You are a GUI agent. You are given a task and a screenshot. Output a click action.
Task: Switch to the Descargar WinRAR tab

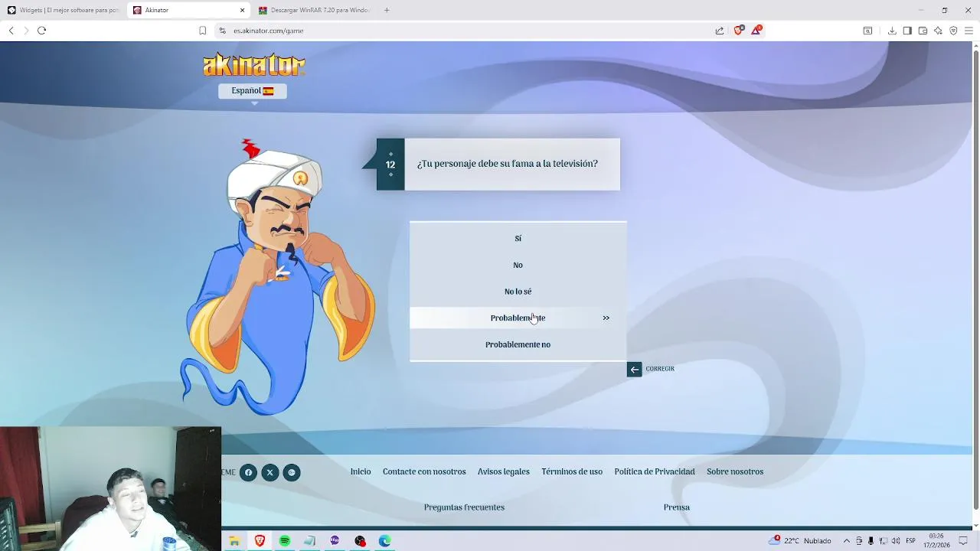(x=314, y=10)
